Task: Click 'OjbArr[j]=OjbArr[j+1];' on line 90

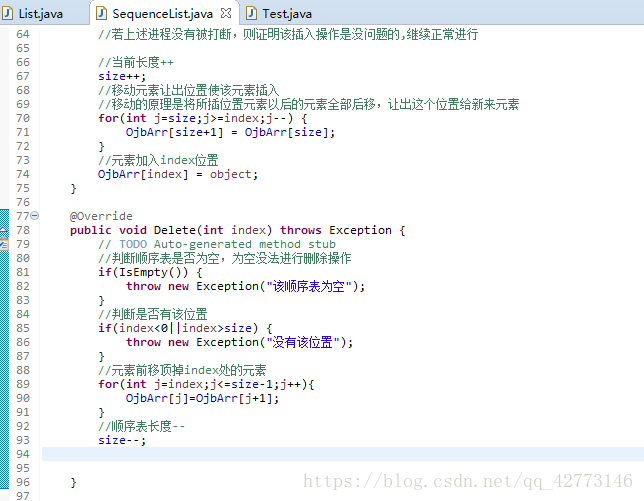Action: point(202,398)
